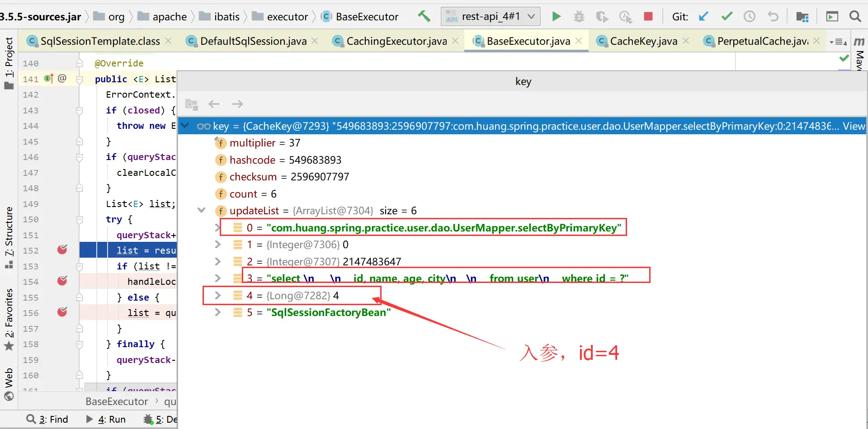Stop the running process
Image resolution: width=868 pixels, height=429 pixels.
(x=648, y=17)
